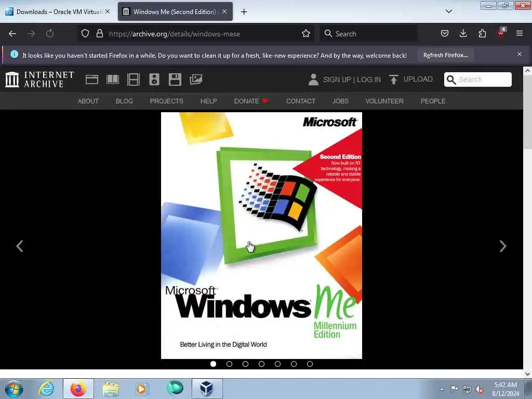Viewport: 532px width, 399px height.
Task: Close the Downloads VirtualBox tab
Action: [x=108, y=11]
